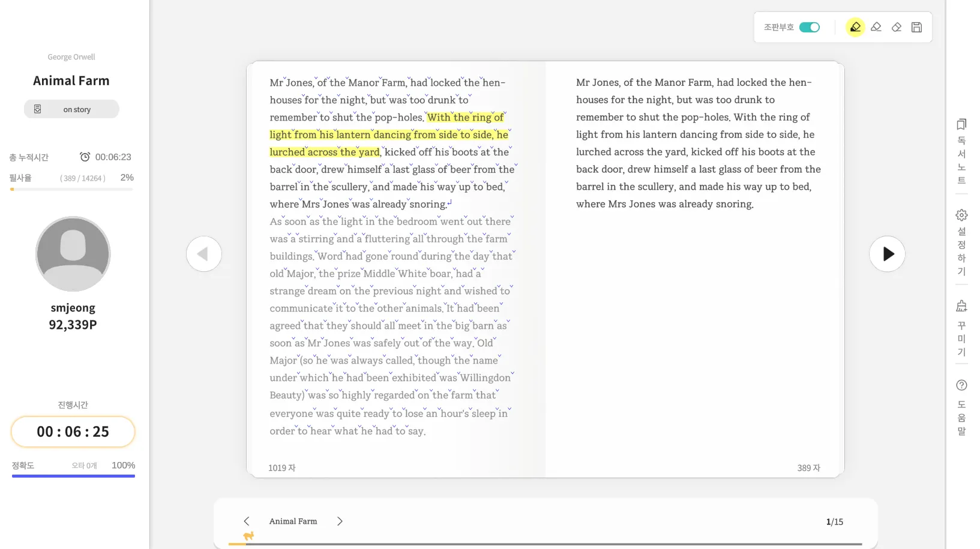Open the 꾸미기 decorate panel
The width and height of the screenshot is (980, 549).
961,328
